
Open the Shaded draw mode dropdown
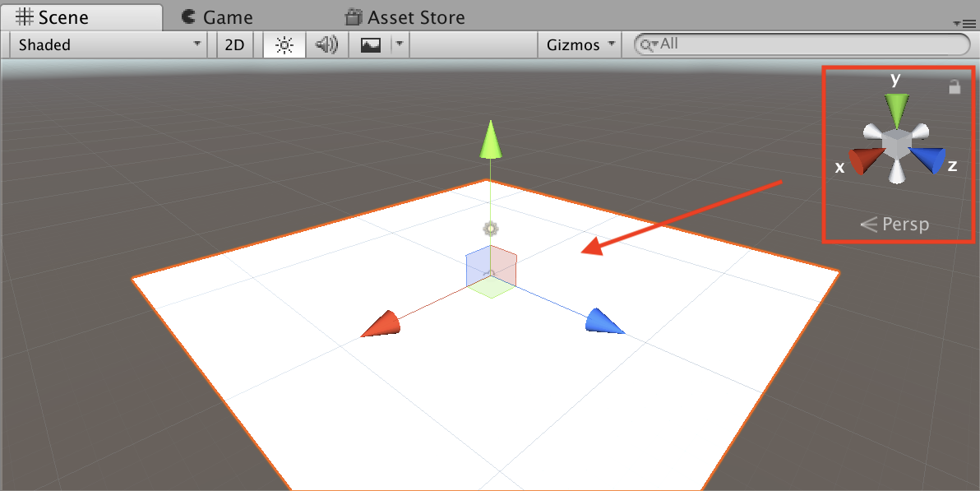[x=109, y=45]
